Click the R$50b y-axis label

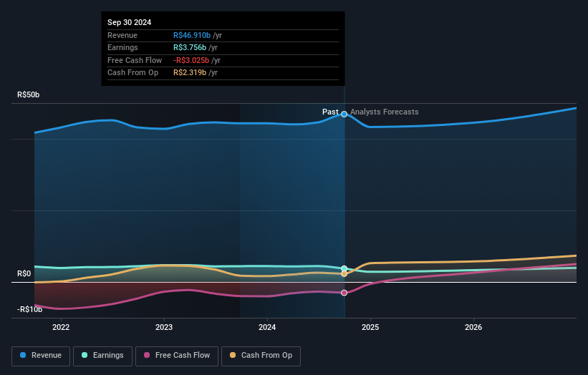[28, 94]
